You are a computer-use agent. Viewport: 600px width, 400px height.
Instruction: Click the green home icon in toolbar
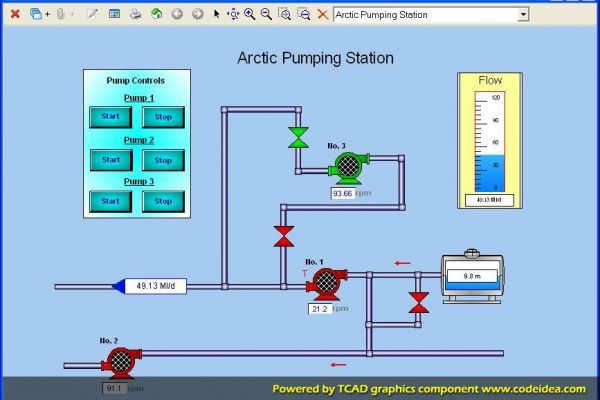click(156, 15)
